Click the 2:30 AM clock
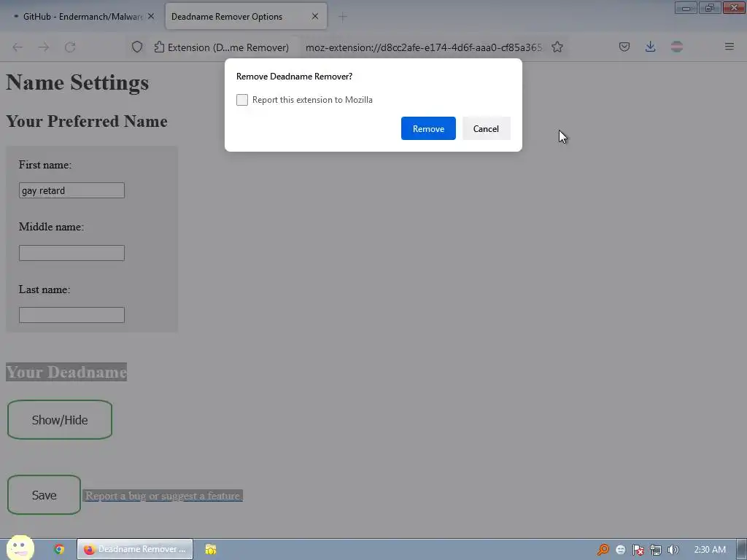Image resolution: width=747 pixels, height=560 pixels. point(710,550)
